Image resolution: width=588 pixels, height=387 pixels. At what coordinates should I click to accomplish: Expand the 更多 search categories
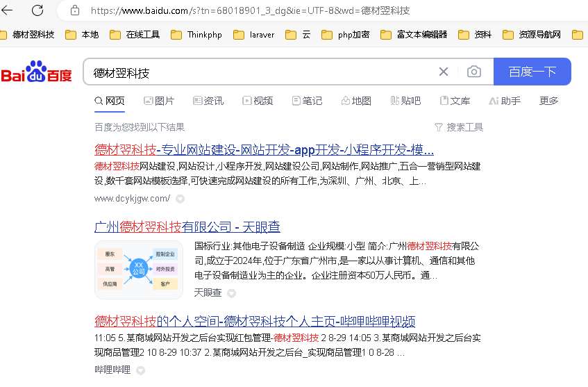pos(548,101)
